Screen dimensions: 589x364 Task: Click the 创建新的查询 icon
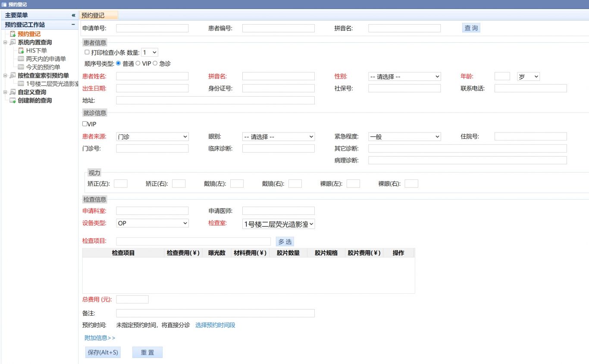[13, 100]
